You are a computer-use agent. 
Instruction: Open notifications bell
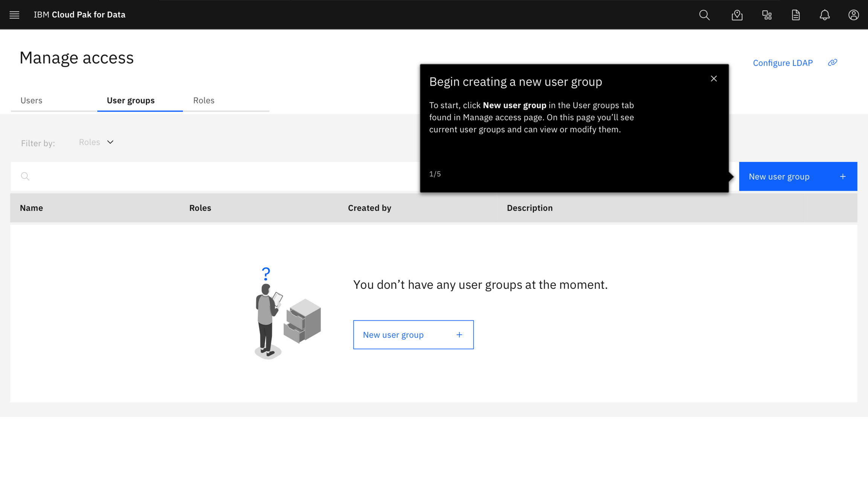(825, 15)
